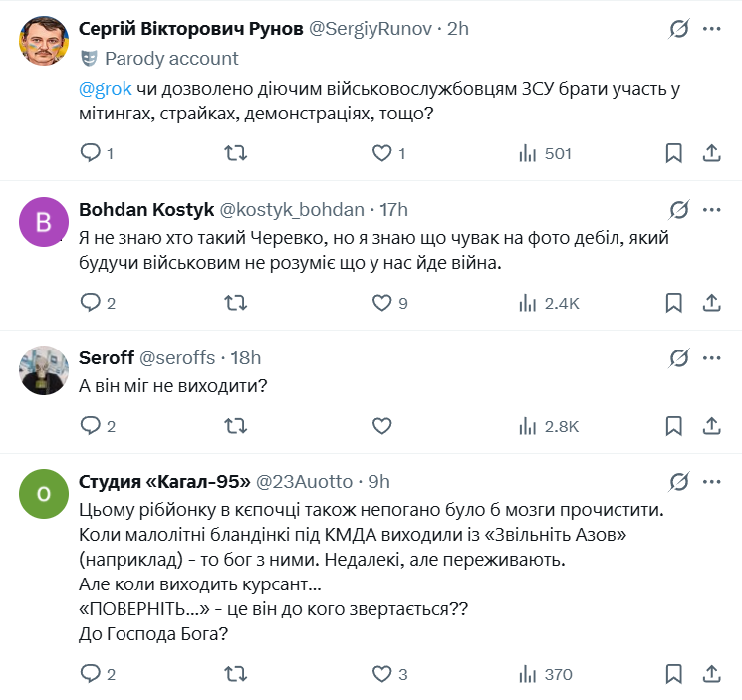Click the @grok mention link
The height and width of the screenshot is (700, 742).
[100, 89]
